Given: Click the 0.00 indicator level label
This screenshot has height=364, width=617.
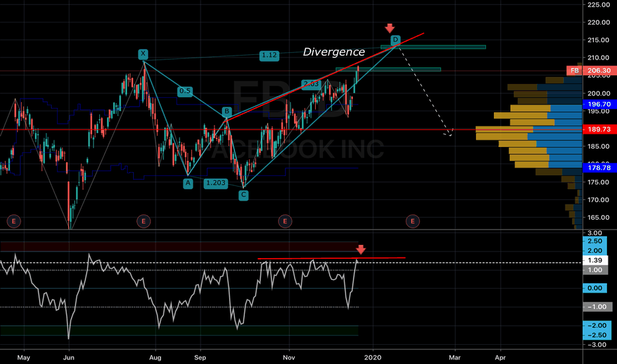Looking at the screenshot, I should coord(595,288).
